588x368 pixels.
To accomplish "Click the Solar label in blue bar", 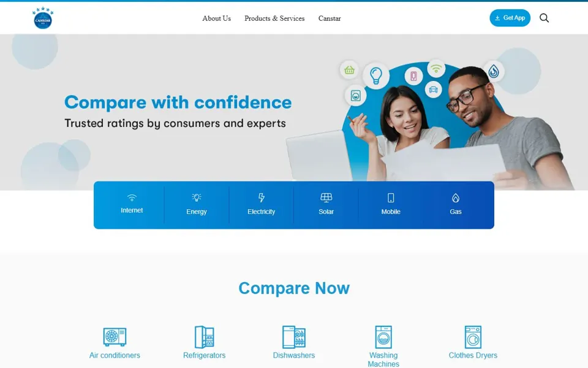I will tap(326, 212).
